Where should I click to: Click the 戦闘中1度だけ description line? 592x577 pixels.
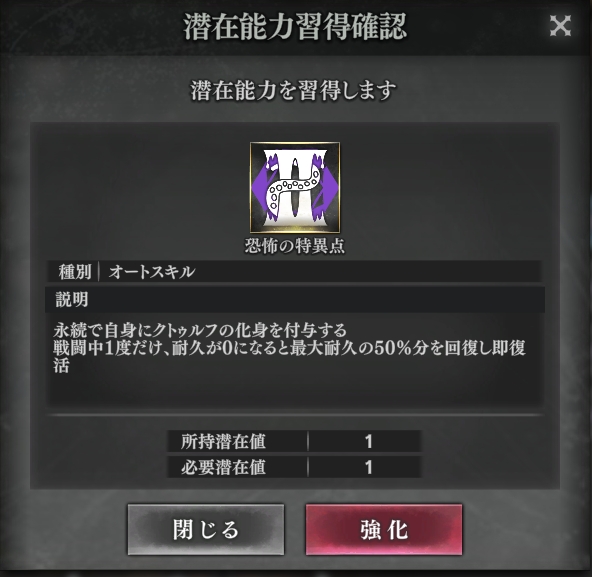(289, 348)
